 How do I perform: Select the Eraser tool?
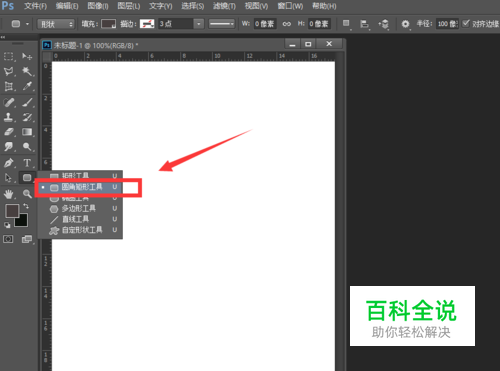click(9, 132)
